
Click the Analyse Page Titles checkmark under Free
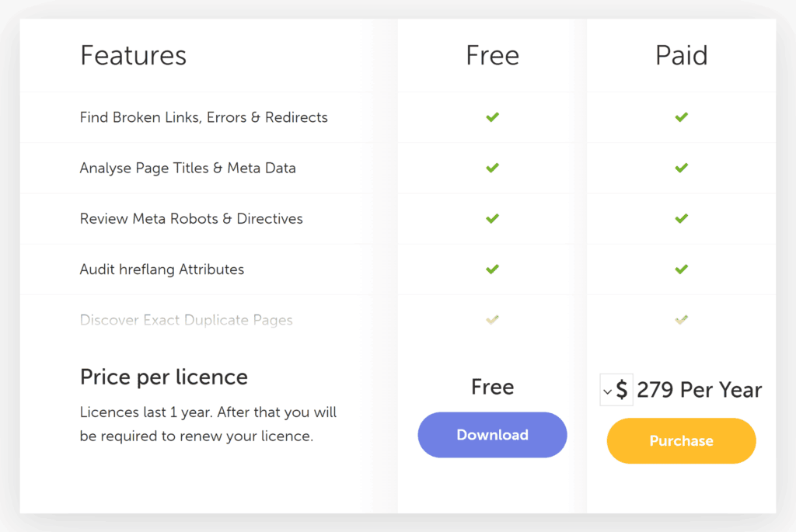point(492,168)
